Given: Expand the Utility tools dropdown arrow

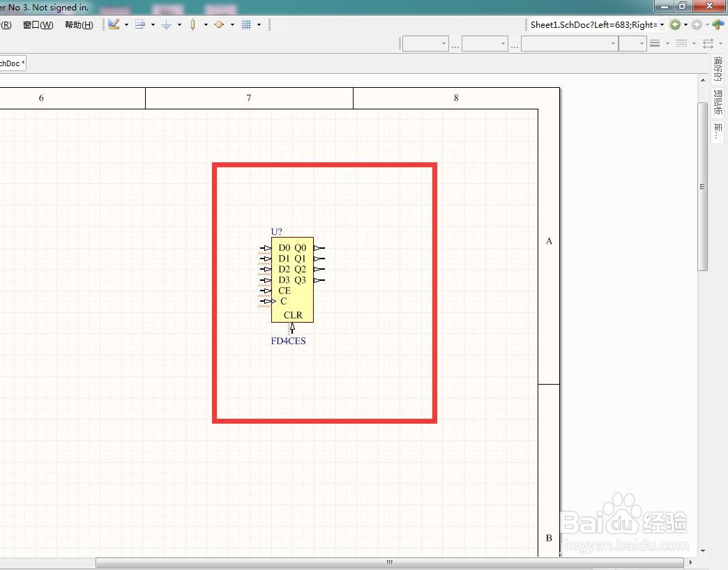Looking at the screenshot, I should coord(126,24).
